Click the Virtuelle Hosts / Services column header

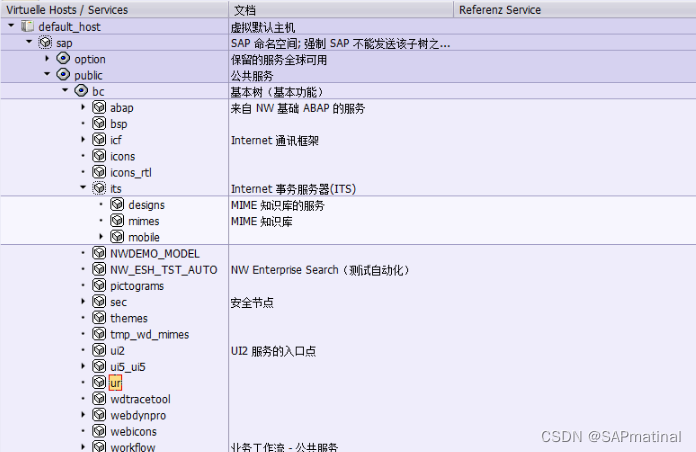(115, 9)
